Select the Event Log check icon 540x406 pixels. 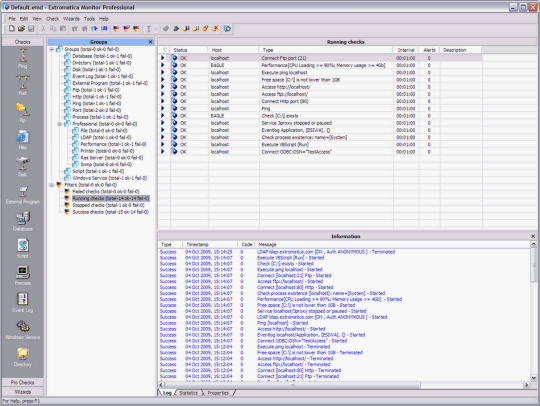pyautogui.click(x=23, y=299)
